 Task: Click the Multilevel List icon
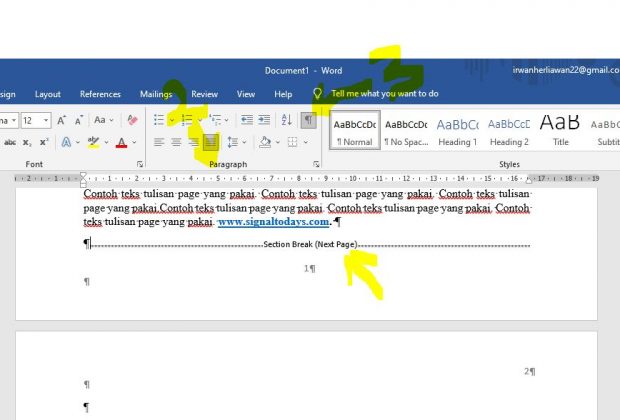coord(215,119)
